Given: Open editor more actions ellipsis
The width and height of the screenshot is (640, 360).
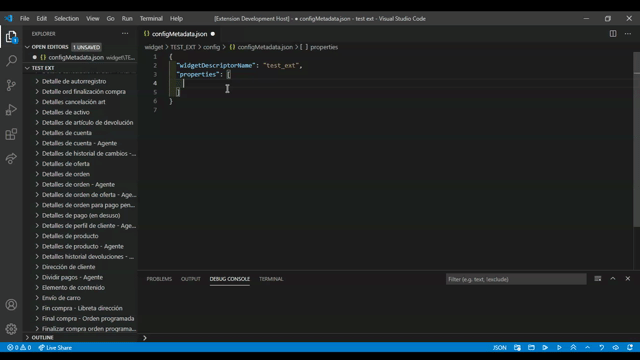Looking at the screenshot, I should pos(628,34).
